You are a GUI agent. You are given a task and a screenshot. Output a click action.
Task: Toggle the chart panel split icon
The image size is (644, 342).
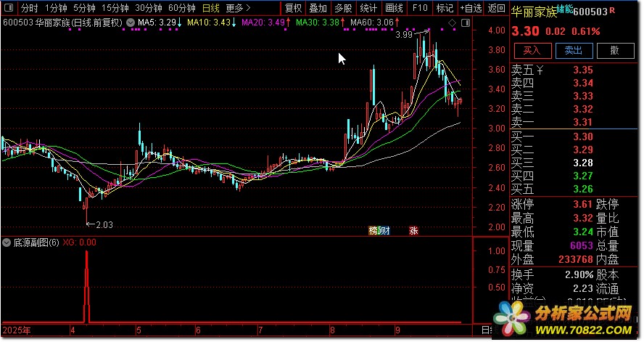[x=463, y=23]
